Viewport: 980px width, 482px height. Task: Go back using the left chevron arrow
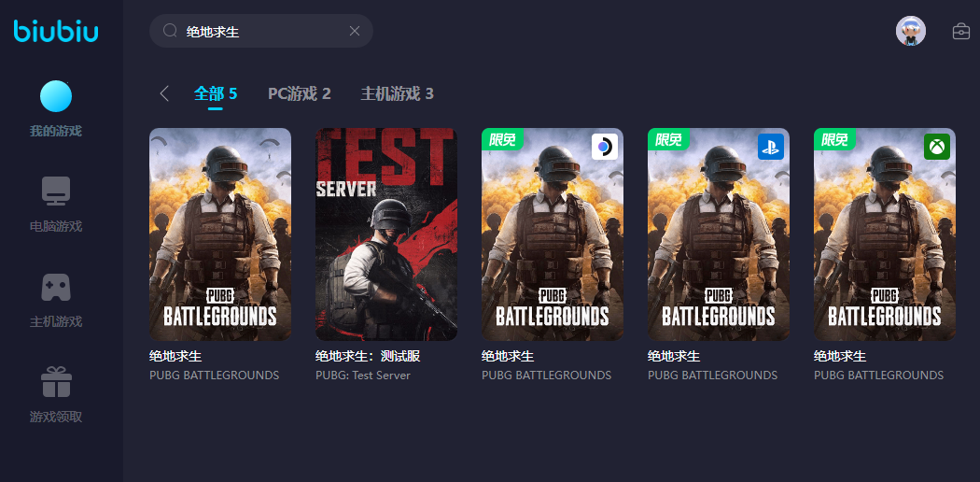[164, 93]
